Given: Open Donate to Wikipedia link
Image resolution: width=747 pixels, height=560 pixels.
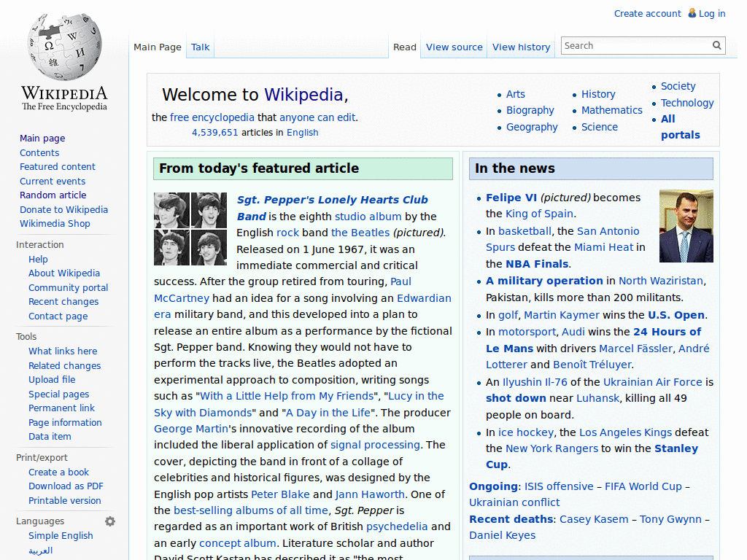Looking at the screenshot, I should point(64,210).
